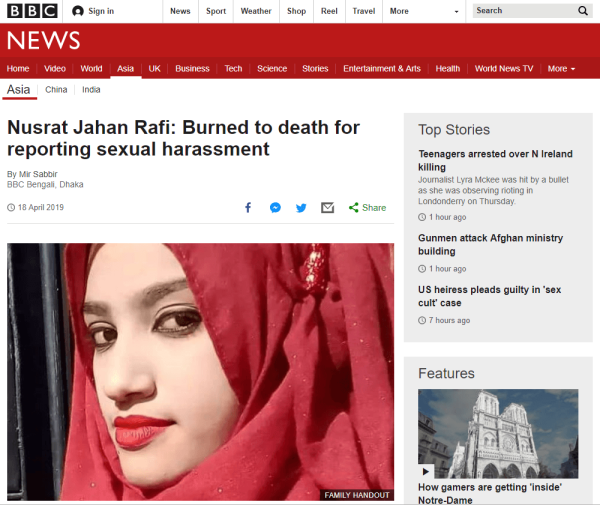Open US heiress 'sex cult' case story

tap(489, 296)
